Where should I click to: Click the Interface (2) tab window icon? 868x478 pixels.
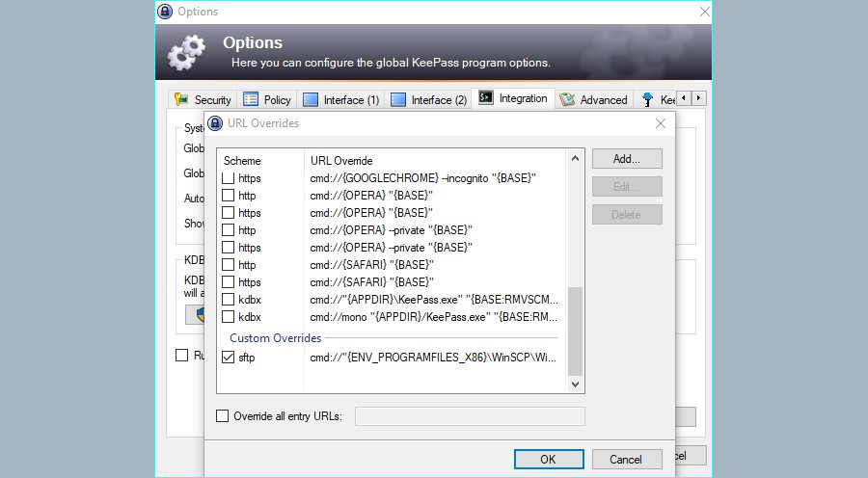pos(398,99)
